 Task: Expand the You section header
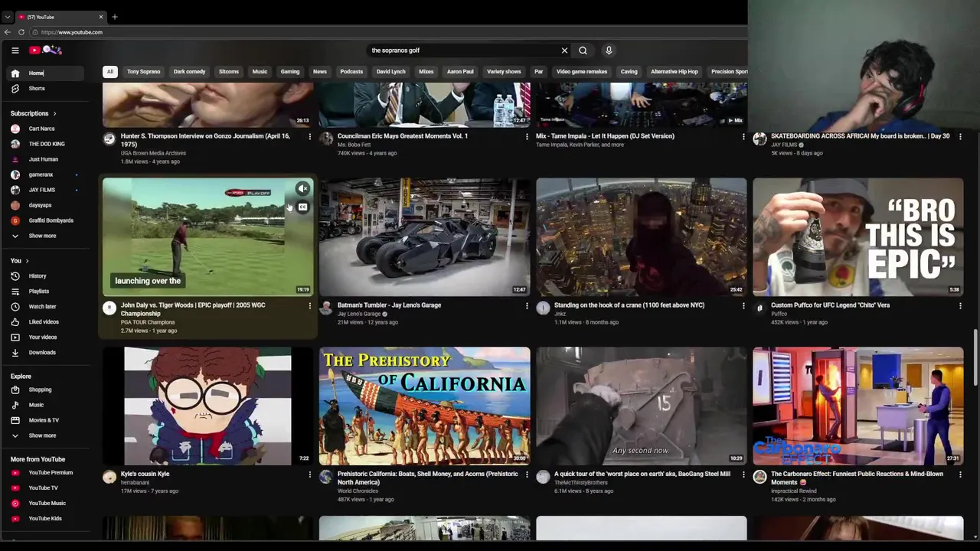(20, 261)
